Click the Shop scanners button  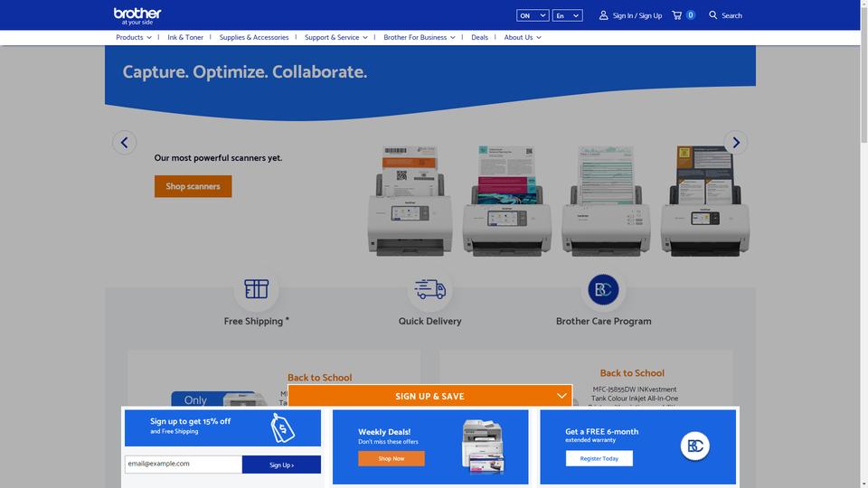coord(193,186)
